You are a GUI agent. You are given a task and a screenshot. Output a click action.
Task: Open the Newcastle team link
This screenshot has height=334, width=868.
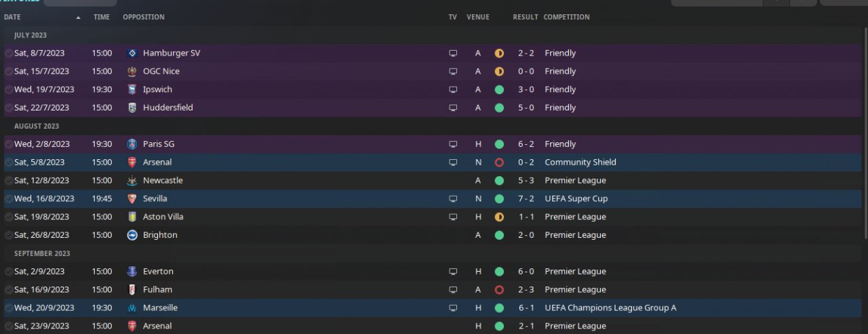pos(161,181)
